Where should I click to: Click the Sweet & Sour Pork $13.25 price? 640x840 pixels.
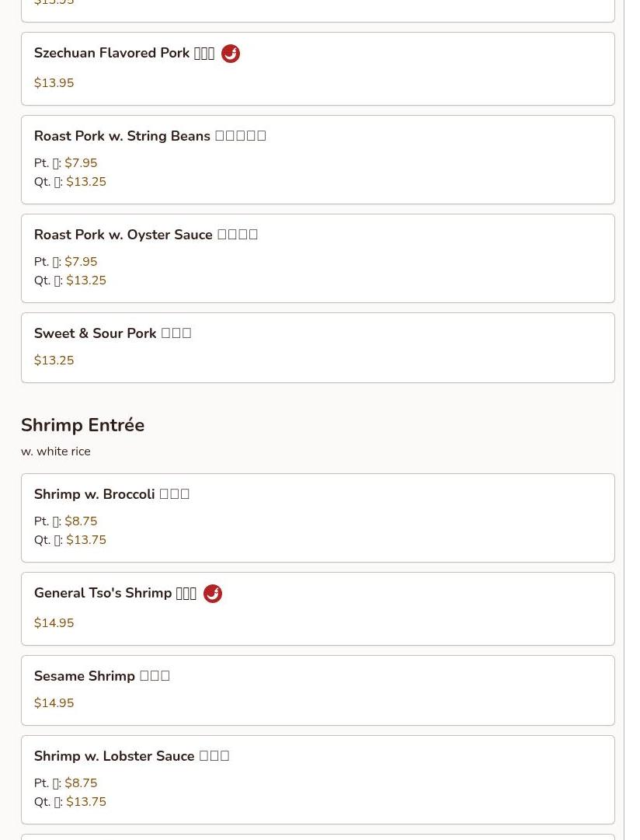[54, 360]
